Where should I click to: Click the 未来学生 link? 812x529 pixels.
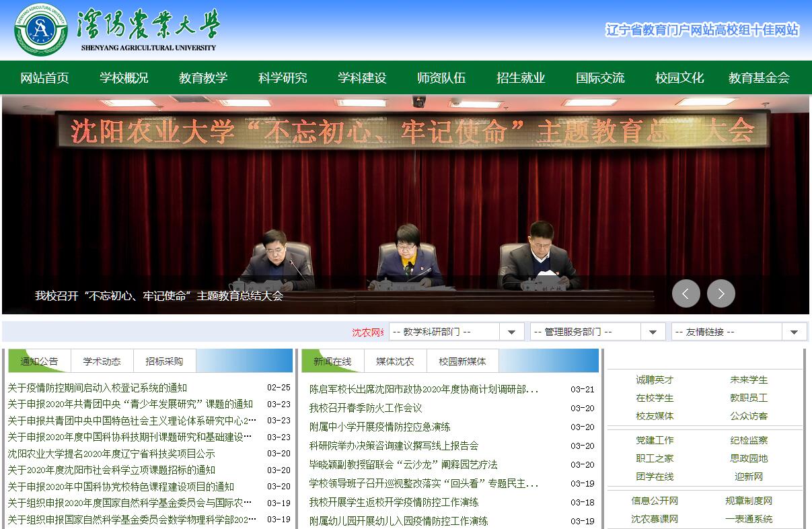pyautogui.click(x=749, y=380)
